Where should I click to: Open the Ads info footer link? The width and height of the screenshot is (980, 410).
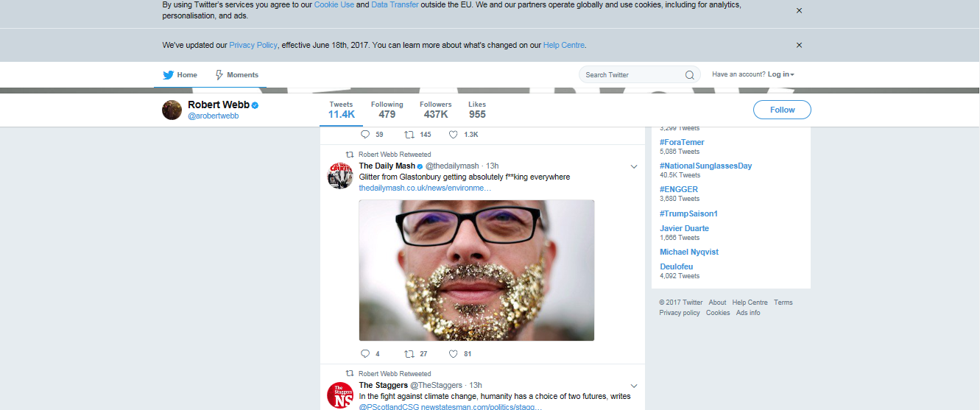[748, 313]
